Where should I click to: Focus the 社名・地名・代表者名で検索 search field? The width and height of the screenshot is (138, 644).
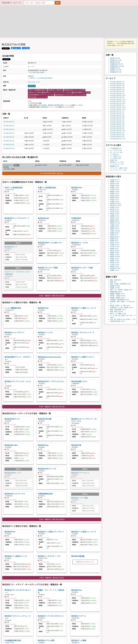tap(39, 3)
